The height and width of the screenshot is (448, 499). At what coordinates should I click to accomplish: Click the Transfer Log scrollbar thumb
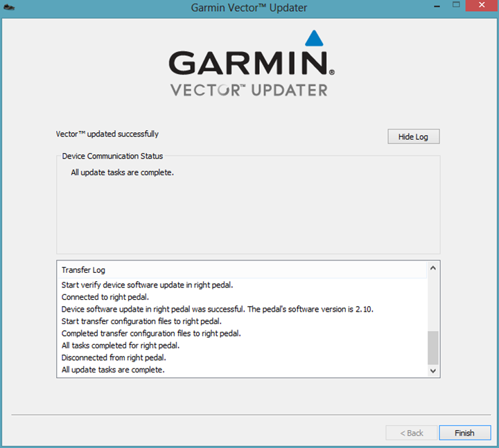pyautogui.click(x=432, y=348)
